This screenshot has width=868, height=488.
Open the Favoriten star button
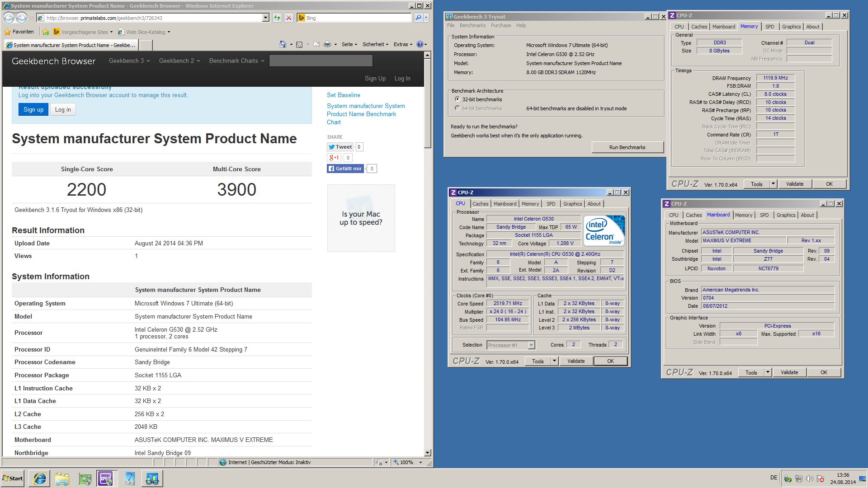tap(19, 32)
